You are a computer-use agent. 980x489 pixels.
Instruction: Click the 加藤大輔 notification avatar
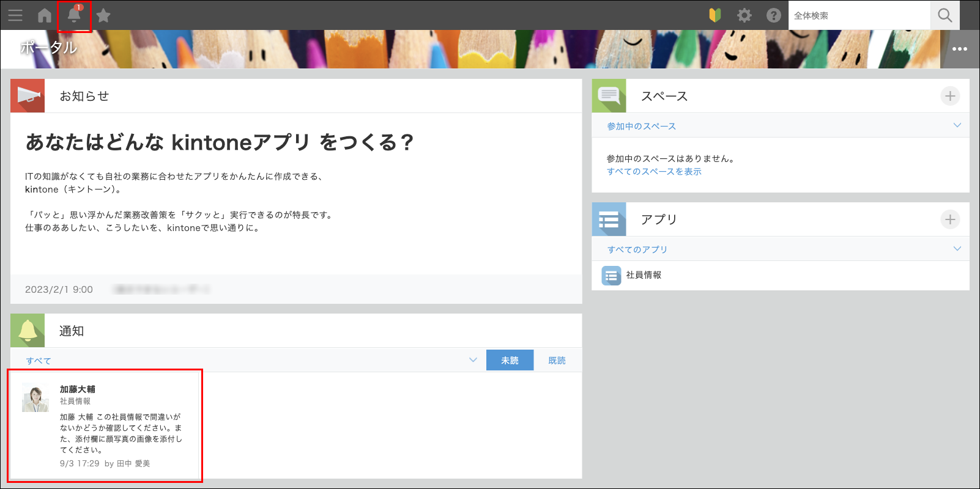[35, 397]
